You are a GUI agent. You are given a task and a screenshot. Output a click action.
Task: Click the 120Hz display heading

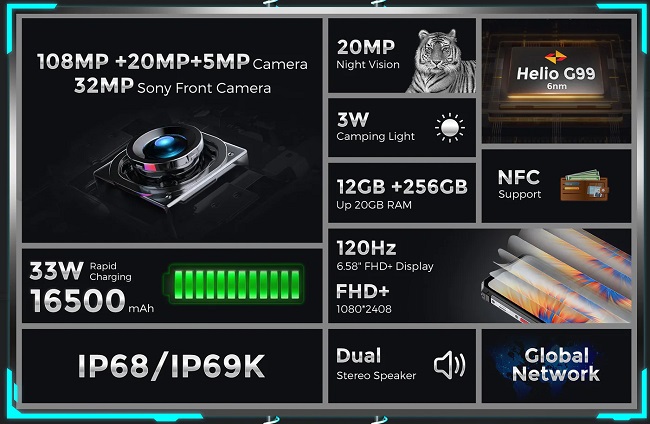[366, 248]
